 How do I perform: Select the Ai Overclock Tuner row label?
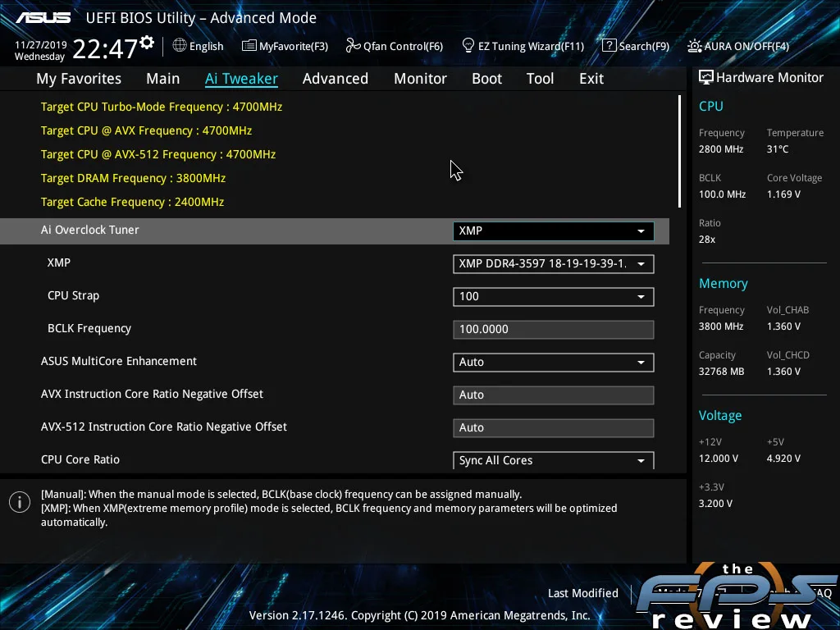(90, 230)
